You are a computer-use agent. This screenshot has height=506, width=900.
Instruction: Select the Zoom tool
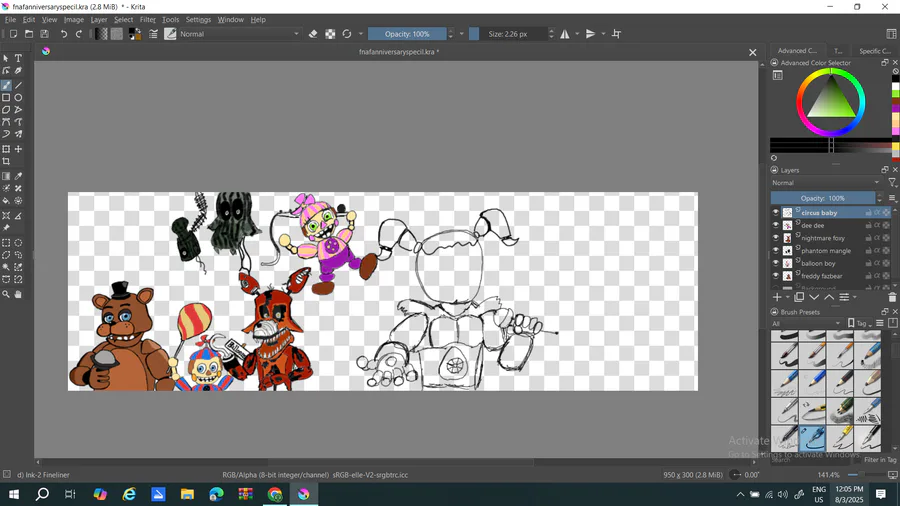6,294
